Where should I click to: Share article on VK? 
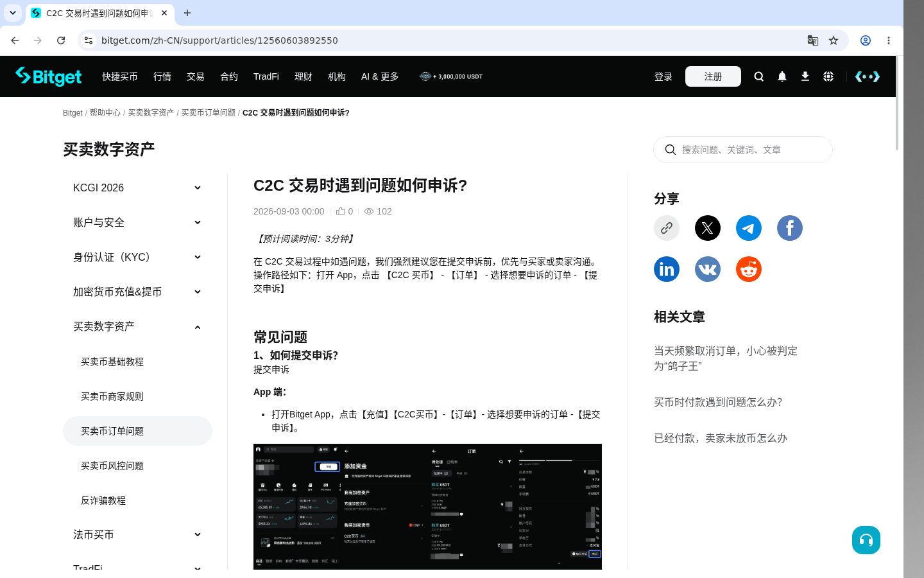coord(708,269)
